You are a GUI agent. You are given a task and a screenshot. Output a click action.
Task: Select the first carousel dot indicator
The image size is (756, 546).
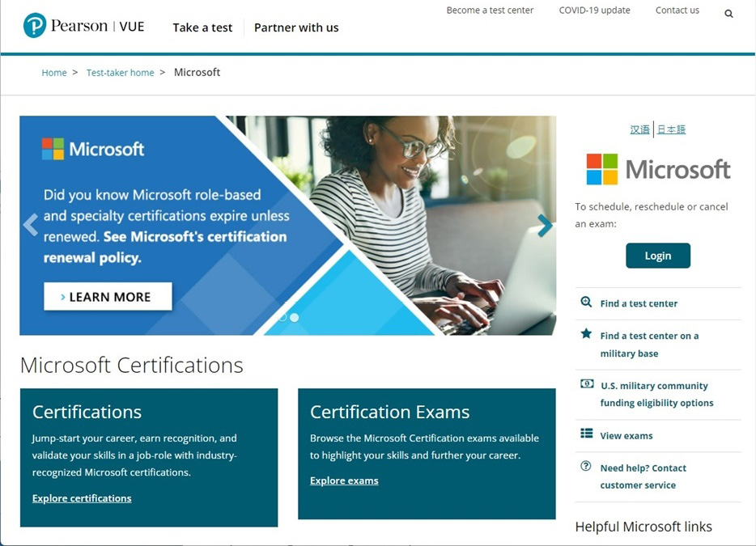point(282,317)
